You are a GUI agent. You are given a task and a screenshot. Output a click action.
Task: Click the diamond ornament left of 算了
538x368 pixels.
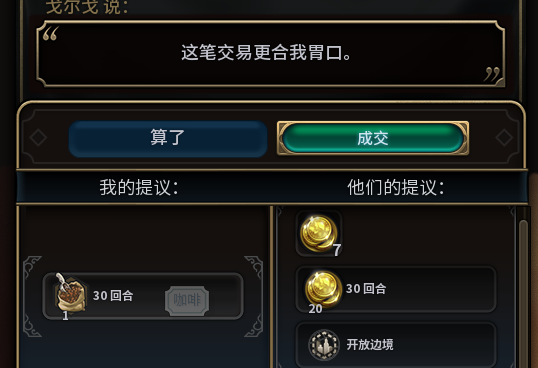[38, 138]
